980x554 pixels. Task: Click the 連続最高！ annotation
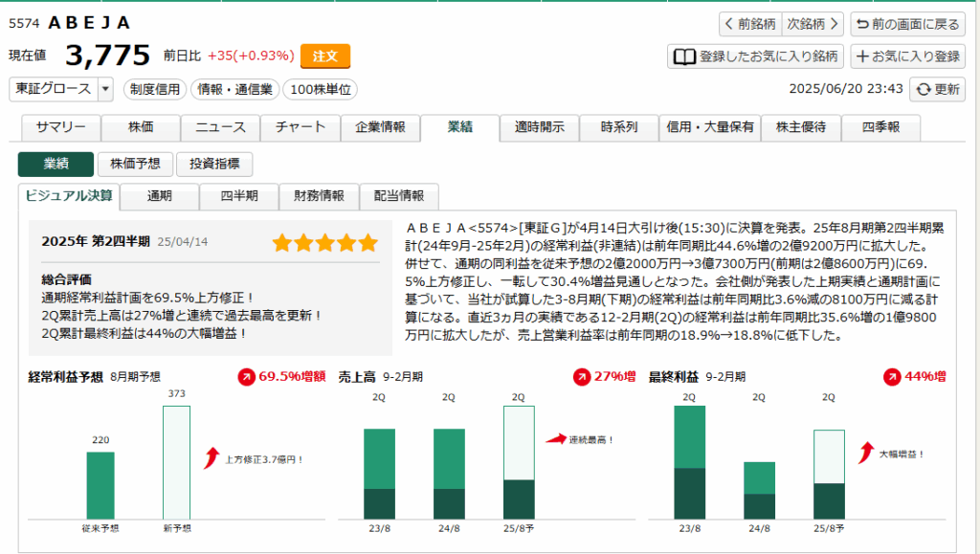[x=591, y=440]
